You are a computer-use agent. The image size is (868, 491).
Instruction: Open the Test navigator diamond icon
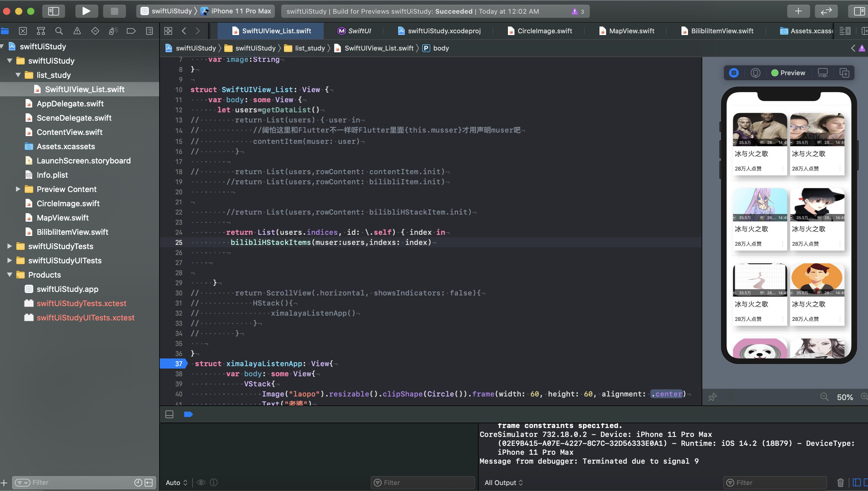click(95, 31)
